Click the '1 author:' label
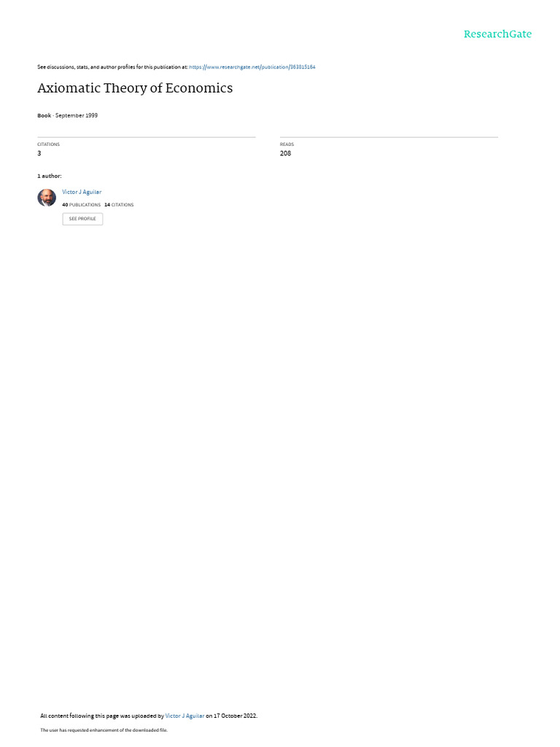 (x=50, y=177)
